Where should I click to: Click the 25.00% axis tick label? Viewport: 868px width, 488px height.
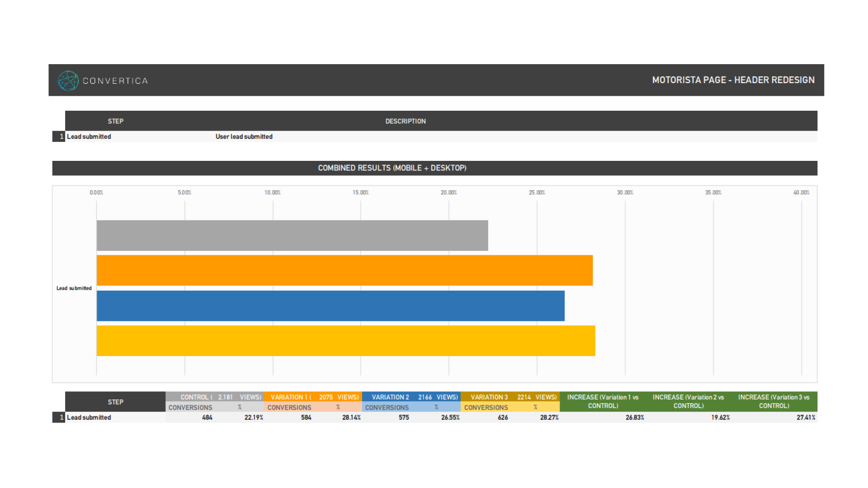coord(537,192)
